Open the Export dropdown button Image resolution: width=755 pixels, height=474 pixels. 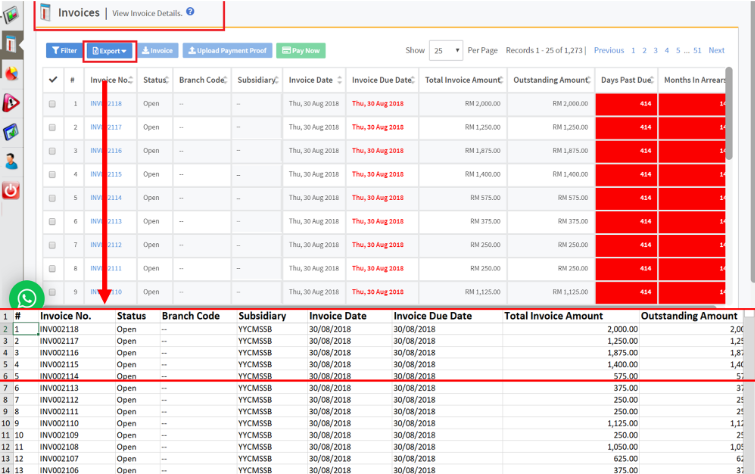point(109,51)
